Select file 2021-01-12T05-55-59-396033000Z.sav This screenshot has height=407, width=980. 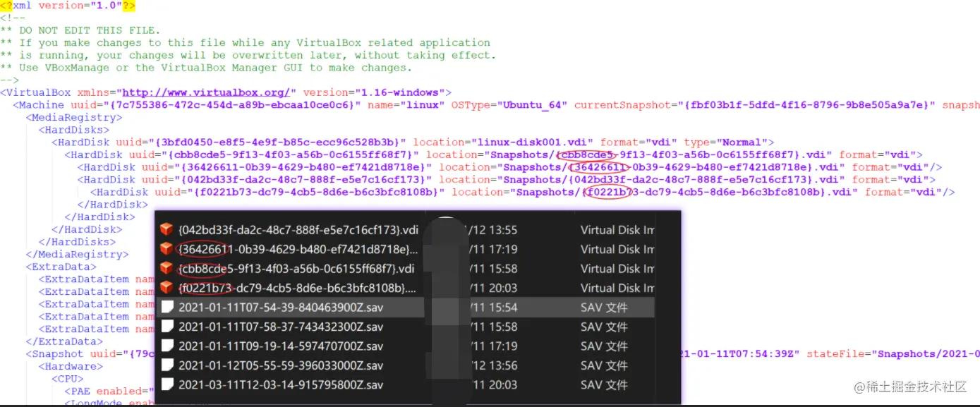(x=281, y=365)
